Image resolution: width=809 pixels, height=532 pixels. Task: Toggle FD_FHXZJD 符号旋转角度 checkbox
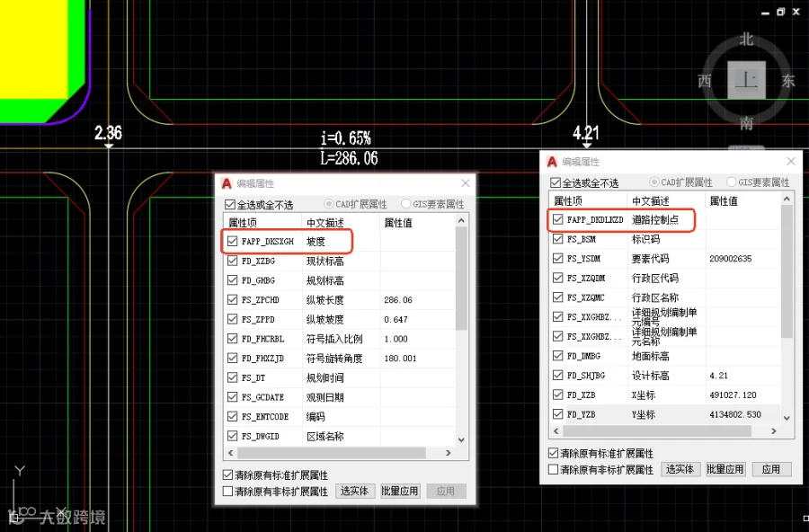tap(232, 358)
